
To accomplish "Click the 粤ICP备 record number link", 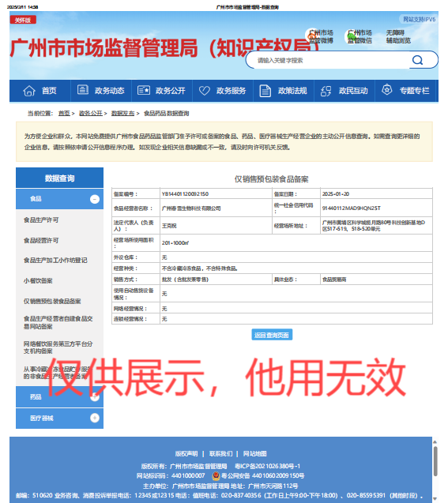I will coord(268,466).
